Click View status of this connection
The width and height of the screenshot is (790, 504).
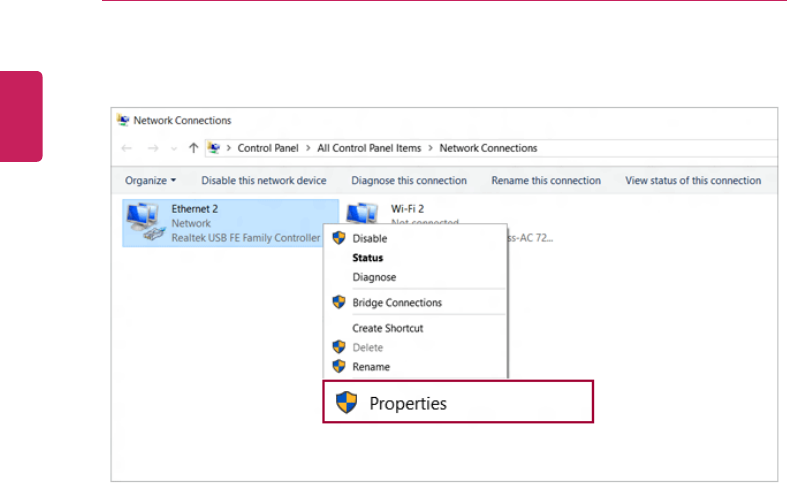(693, 180)
